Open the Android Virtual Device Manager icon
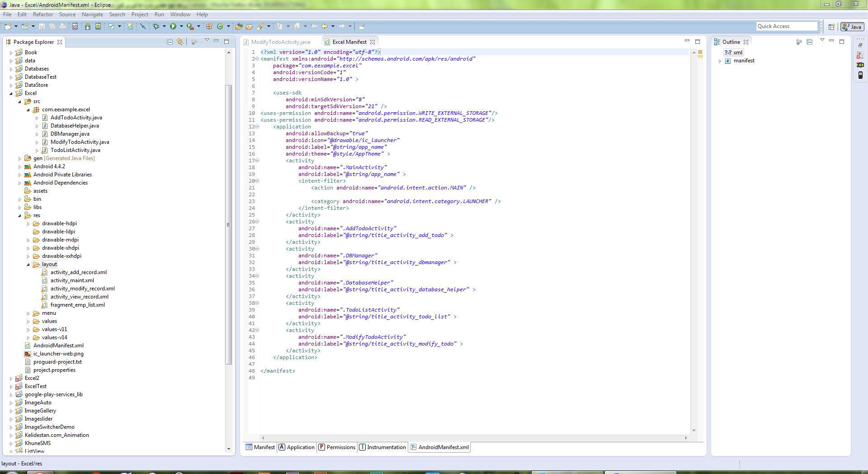868x474 pixels. [x=98, y=26]
